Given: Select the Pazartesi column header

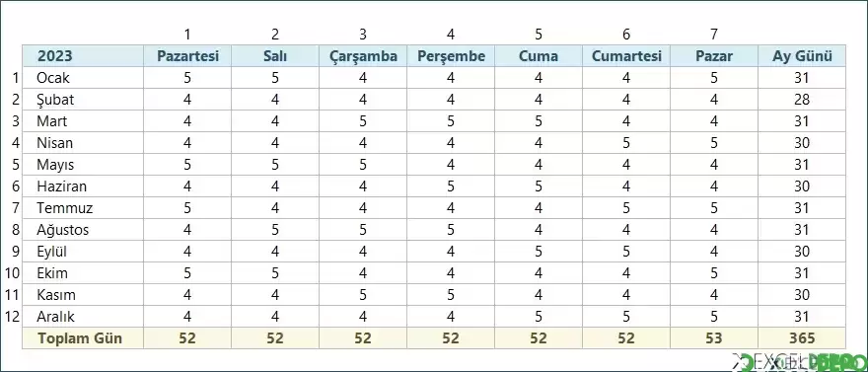Looking at the screenshot, I should click(x=187, y=56).
